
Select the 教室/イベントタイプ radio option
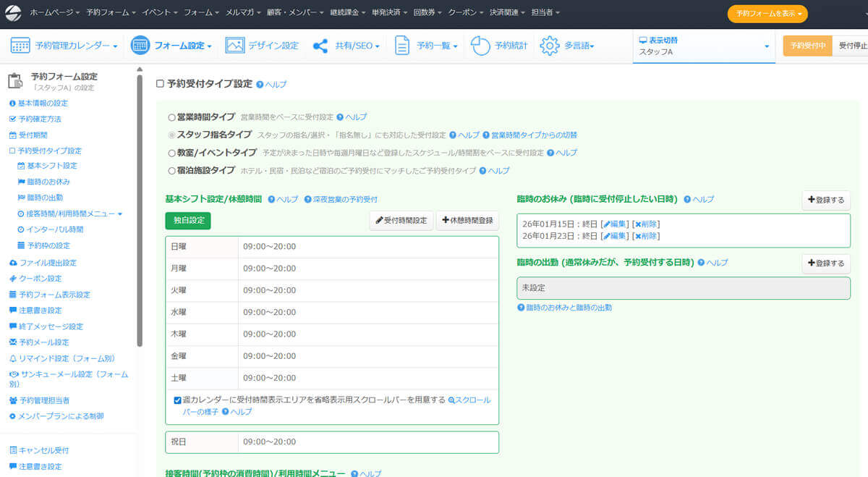(171, 153)
